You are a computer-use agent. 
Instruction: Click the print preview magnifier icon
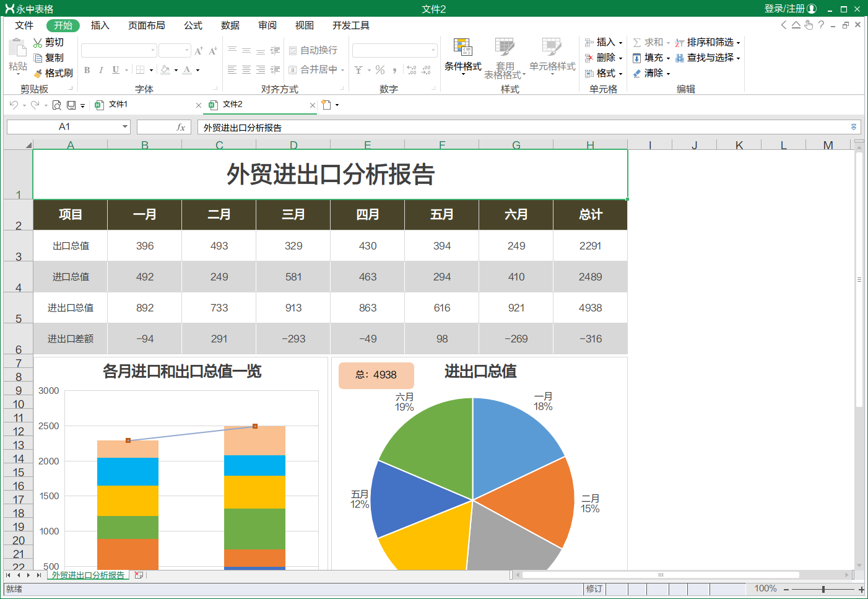(x=56, y=105)
